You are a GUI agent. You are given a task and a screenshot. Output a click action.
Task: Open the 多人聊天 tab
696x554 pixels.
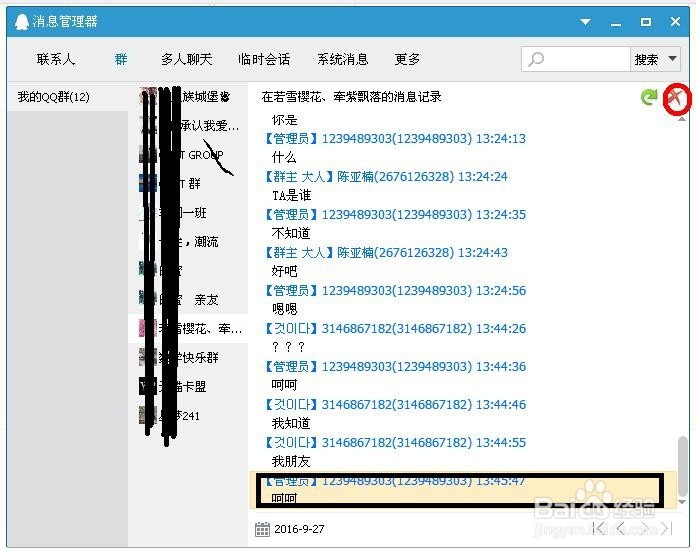point(186,59)
